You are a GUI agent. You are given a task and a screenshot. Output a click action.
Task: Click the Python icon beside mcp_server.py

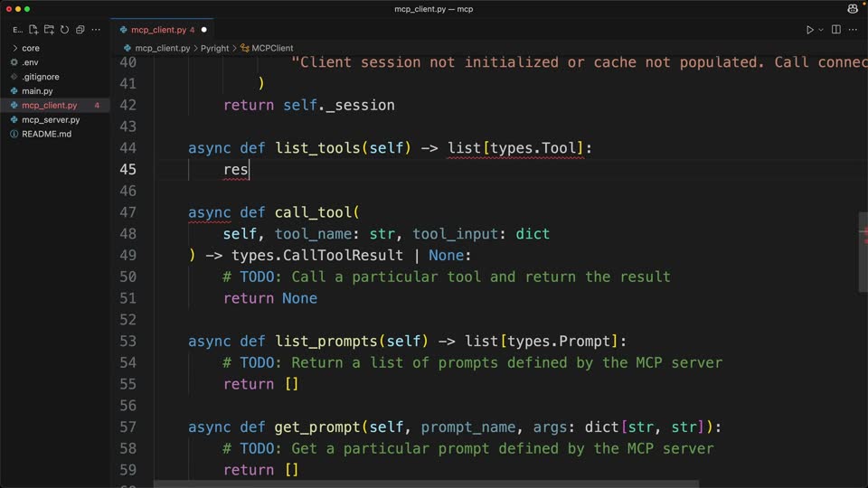point(14,119)
